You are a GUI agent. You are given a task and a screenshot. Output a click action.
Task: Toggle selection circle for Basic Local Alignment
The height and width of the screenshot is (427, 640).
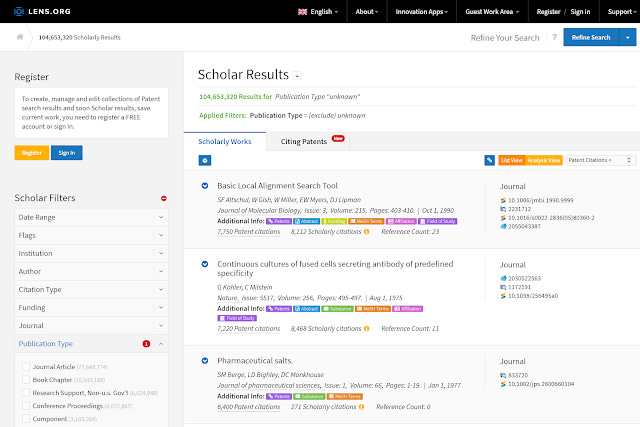pyautogui.click(x=205, y=186)
